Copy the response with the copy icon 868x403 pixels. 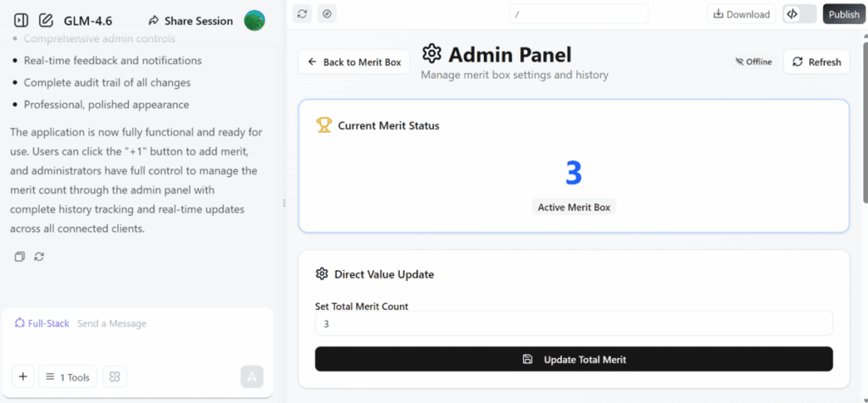click(20, 257)
